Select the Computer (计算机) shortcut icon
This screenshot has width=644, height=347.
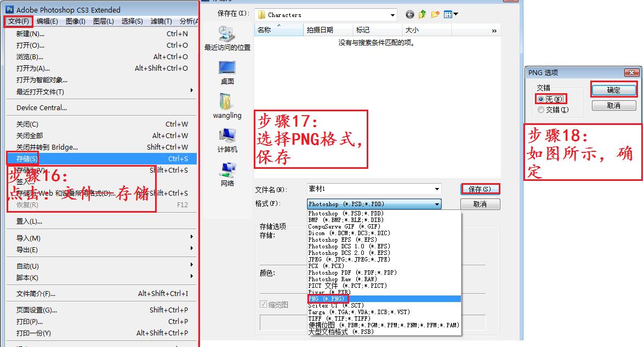coord(227,140)
